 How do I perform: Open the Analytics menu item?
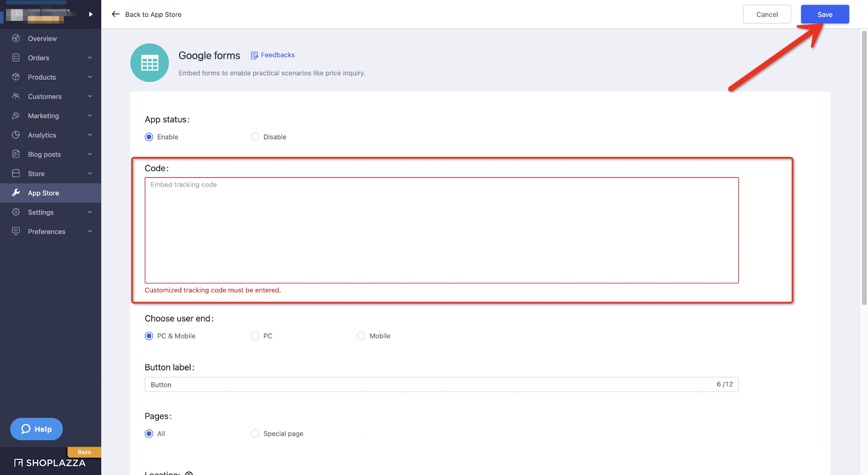(50, 134)
